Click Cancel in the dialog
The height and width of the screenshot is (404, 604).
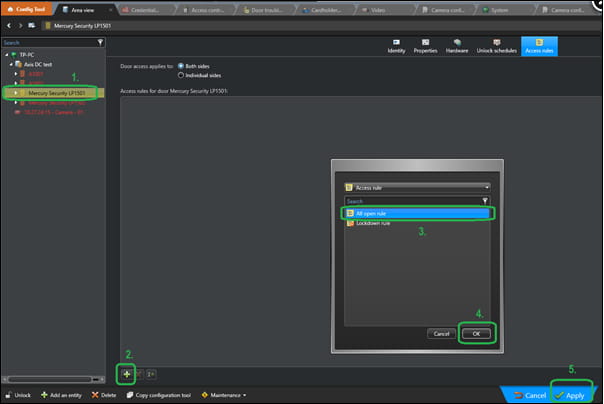(441, 334)
